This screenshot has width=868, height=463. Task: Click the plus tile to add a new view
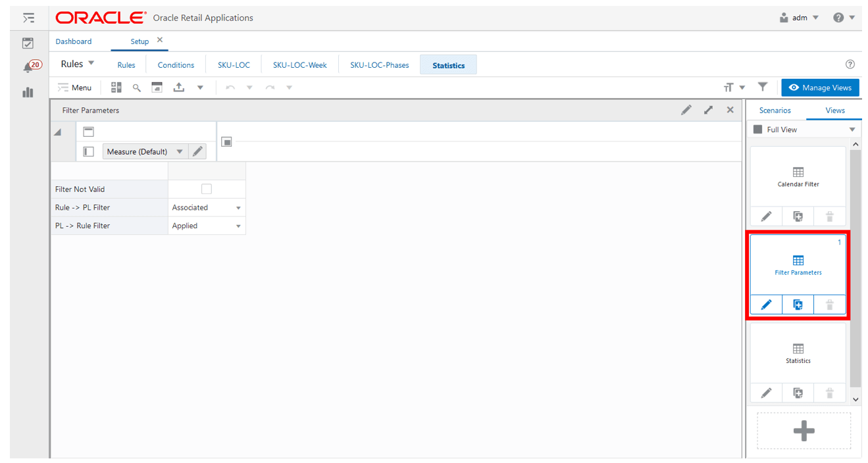click(x=804, y=429)
